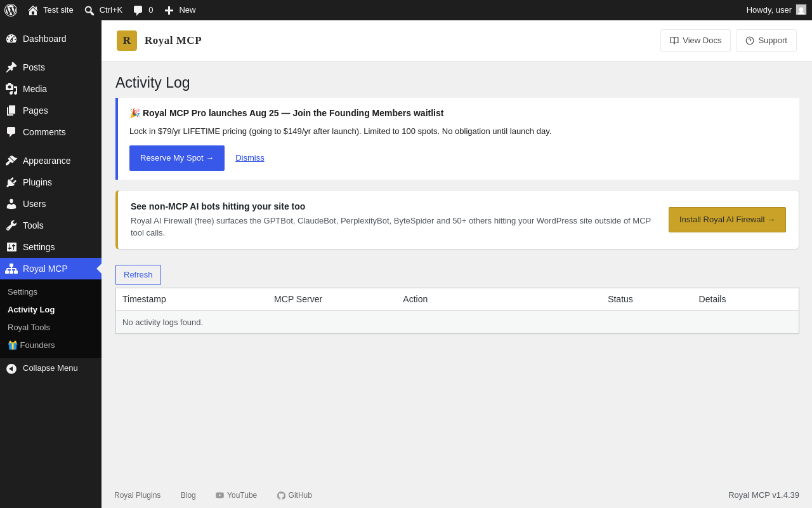Go to Royal MCP Settings submenu

click(22, 292)
